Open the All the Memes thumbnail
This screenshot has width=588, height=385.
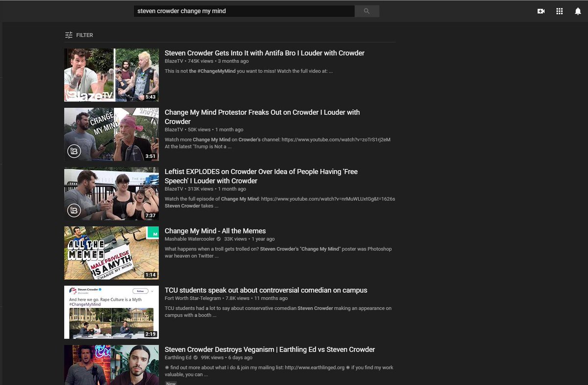click(111, 253)
